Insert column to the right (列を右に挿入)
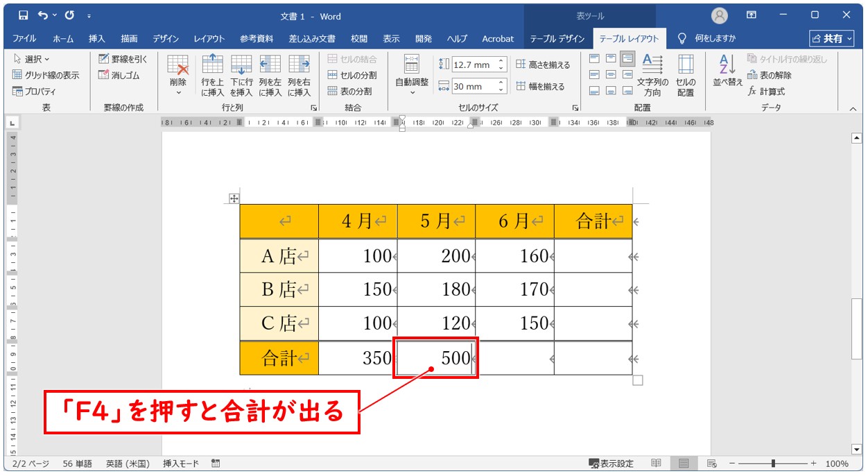The width and height of the screenshot is (868, 476). (299, 75)
